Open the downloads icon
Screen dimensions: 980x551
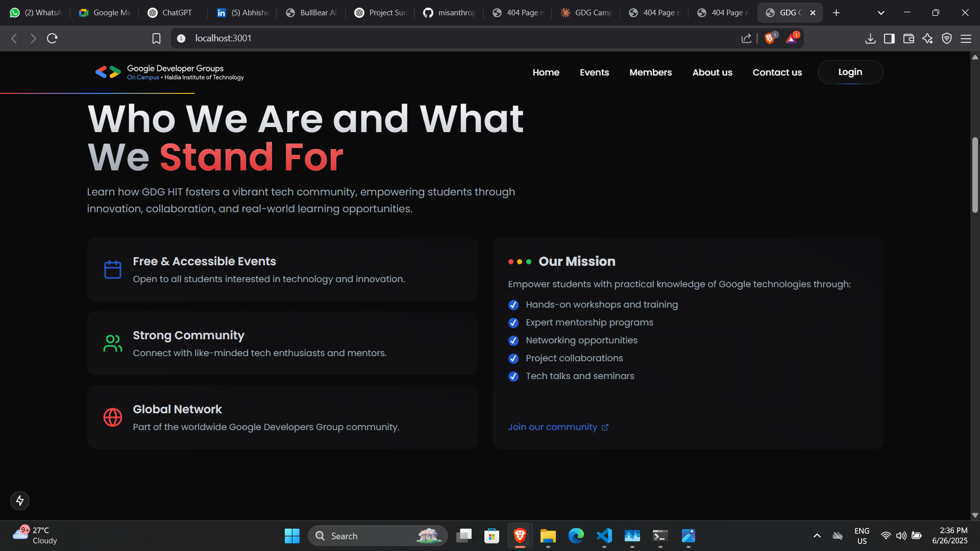pos(870,38)
